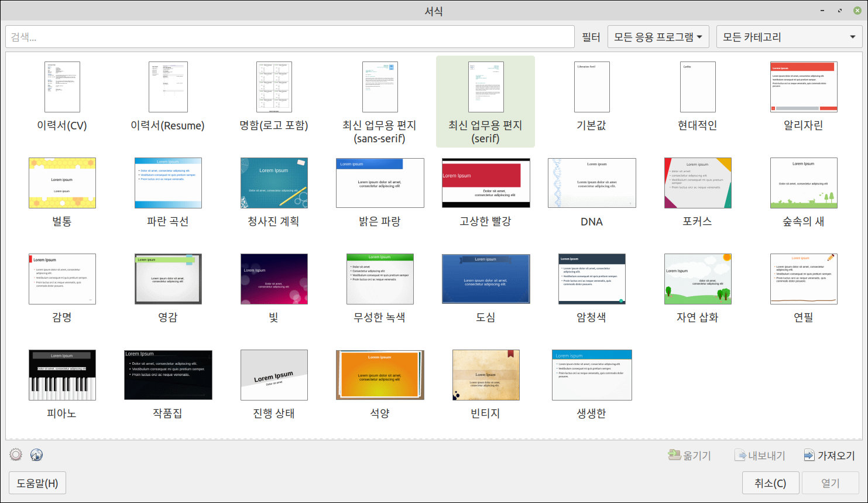Viewport: 868px width, 503px height.
Task: Select the 고상한 빨강 template
Action: click(486, 193)
